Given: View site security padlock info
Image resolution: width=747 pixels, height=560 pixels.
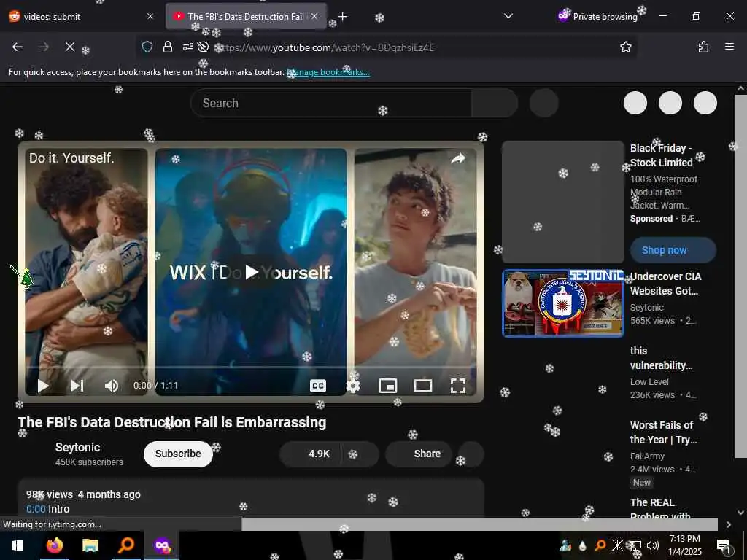Looking at the screenshot, I should coord(167,47).
